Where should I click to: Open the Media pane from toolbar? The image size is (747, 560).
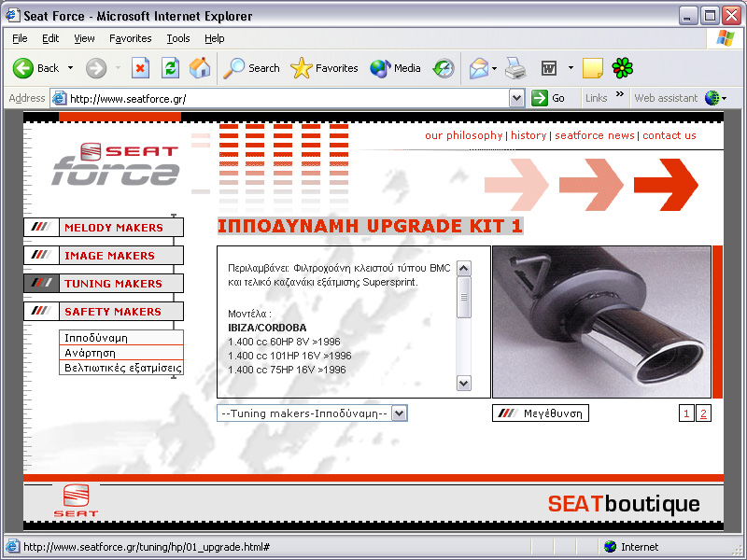395,68
